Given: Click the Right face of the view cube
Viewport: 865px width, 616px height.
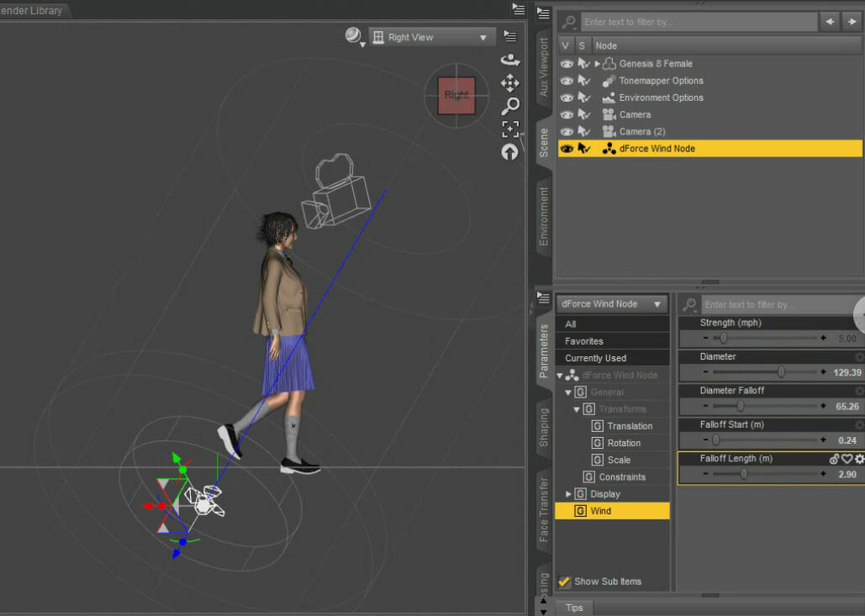Looking at the screenshot, I should 456,96.
